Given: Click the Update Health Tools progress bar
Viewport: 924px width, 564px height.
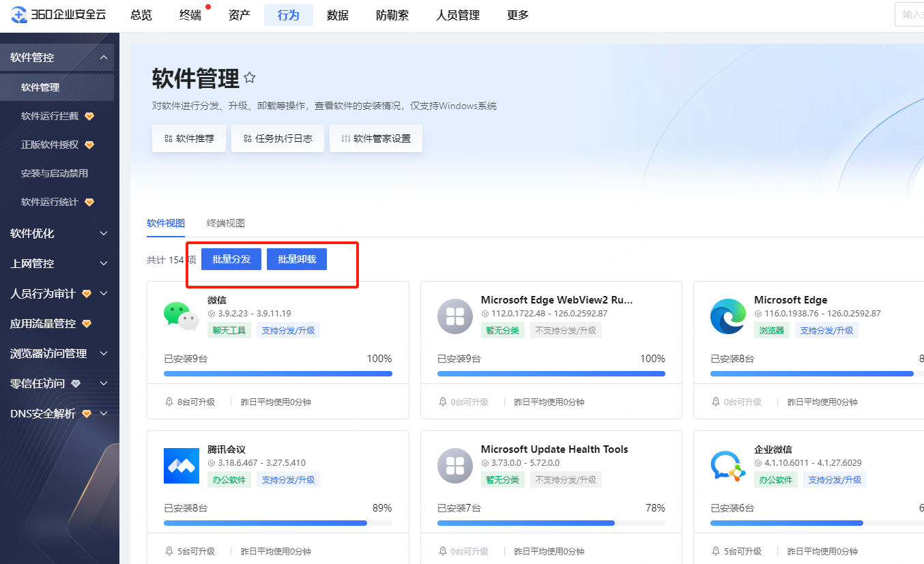Looking at the screenshot, I should pos(551,523).
